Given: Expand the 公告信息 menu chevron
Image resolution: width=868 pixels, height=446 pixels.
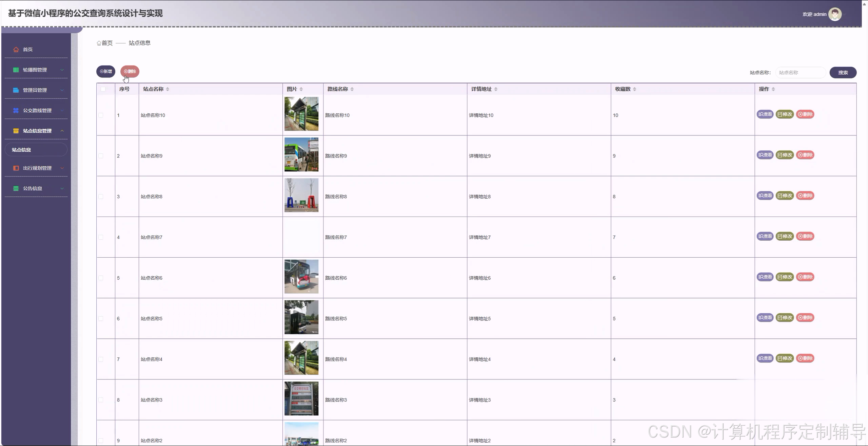Looking at the screenshot, I should [x=62, y=189].
